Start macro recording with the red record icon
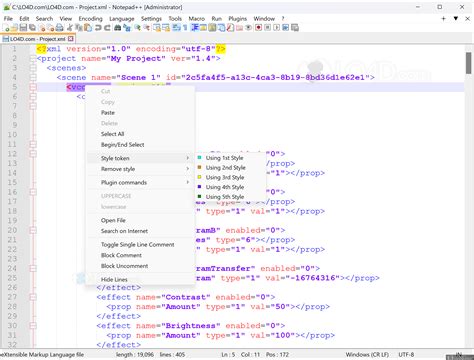The width and height of the screenshot is (474, 360). click(258, 28)
